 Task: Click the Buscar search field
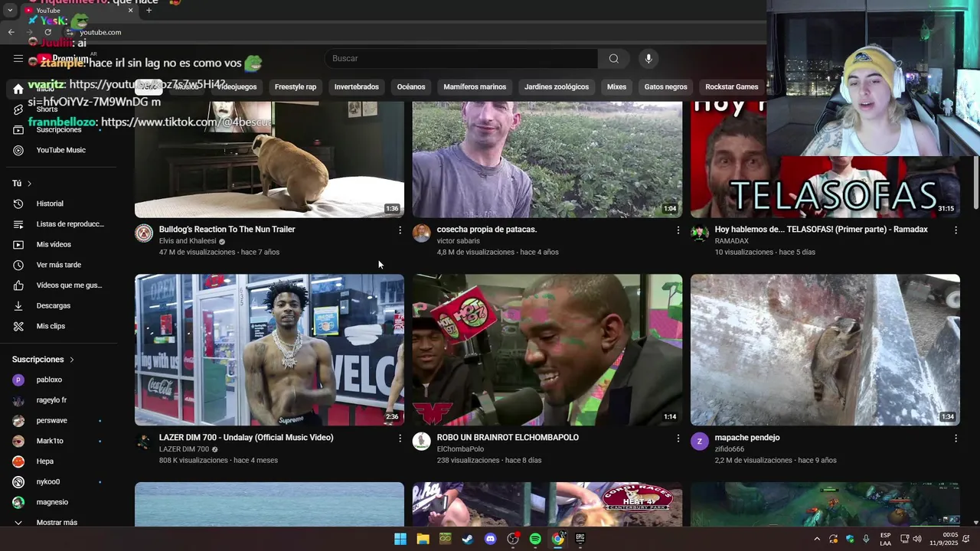click(x=462, y=59)
